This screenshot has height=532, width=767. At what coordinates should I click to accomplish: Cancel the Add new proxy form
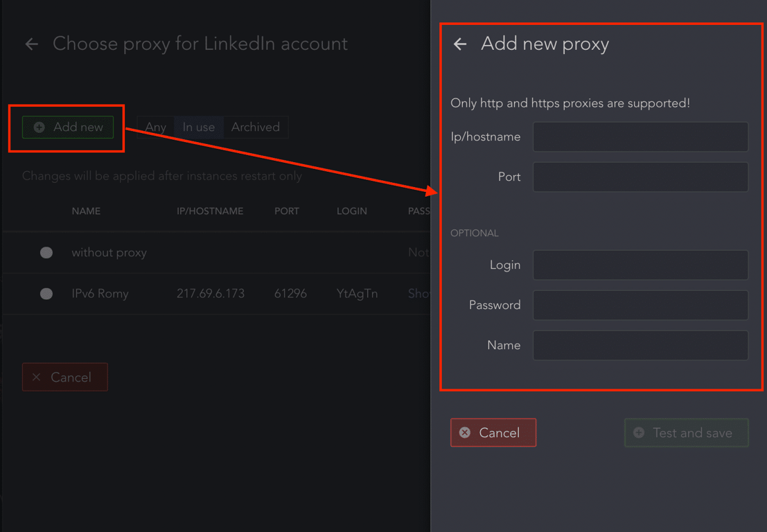click(x=493, y=433)
